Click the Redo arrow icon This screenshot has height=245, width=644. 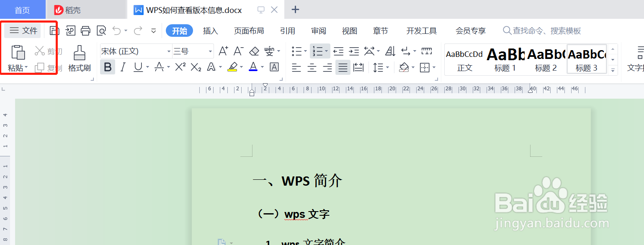point(138,31)
